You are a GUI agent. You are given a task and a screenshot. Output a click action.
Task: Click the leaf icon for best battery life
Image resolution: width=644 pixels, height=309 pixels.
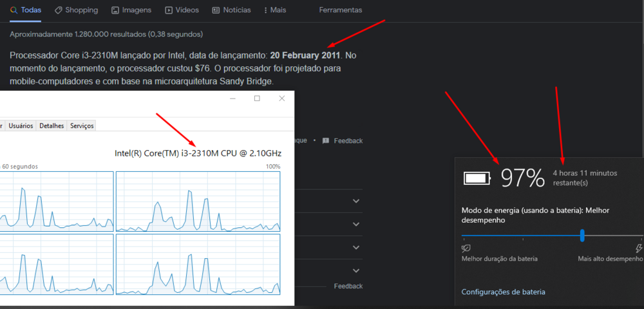click(466, 248)
